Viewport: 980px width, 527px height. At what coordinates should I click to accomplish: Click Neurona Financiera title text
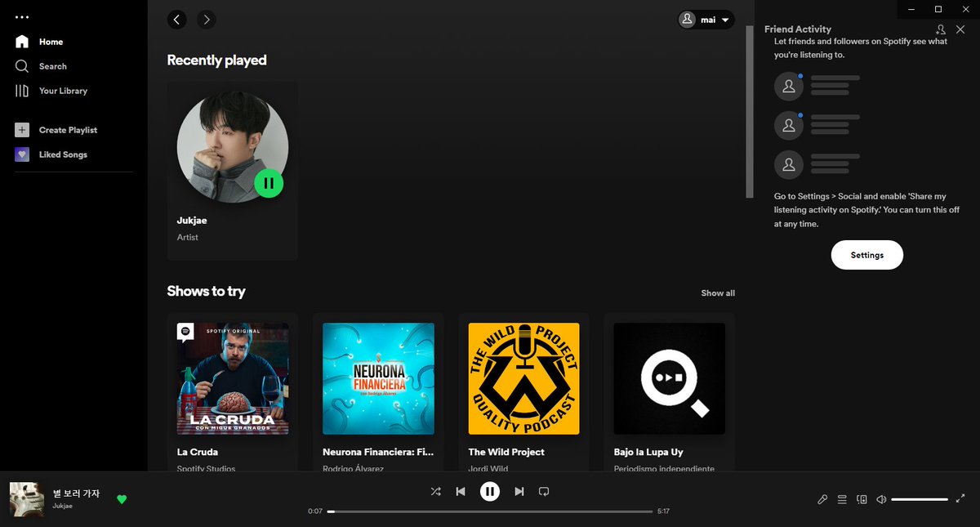point(378,452)
